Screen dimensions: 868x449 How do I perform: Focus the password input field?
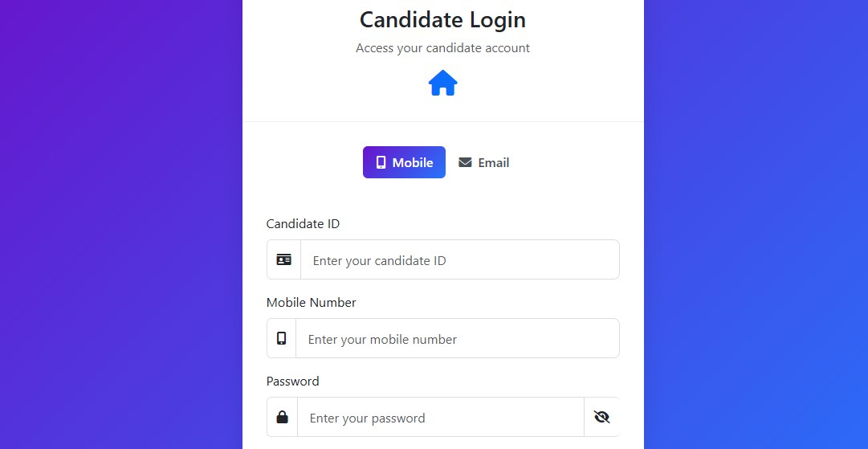(440, 417)
